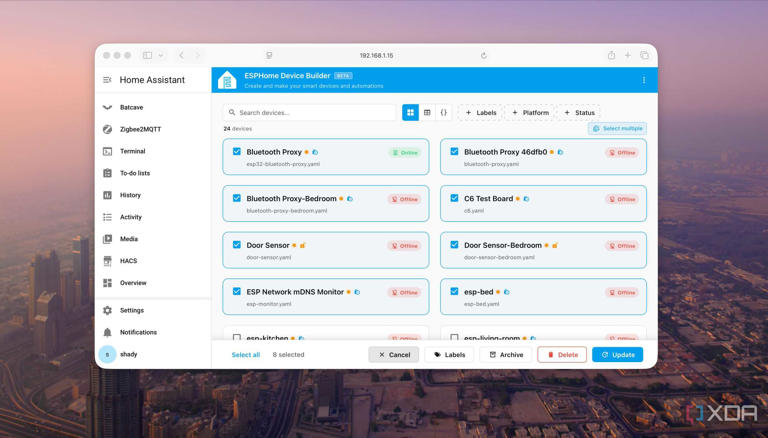Click Offline badge on C6 Test Board

pyautogui.click(x=622, y=199)
